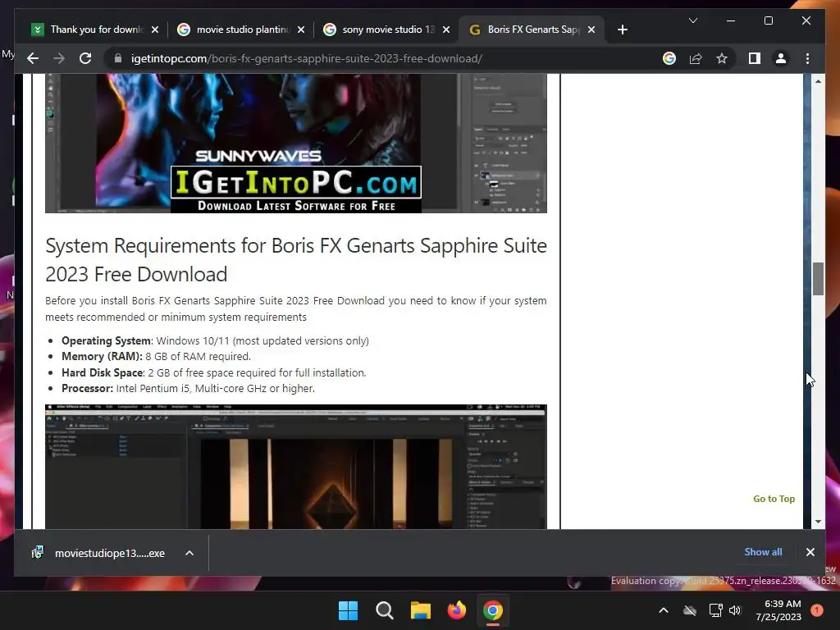
Task: Click Show all downloads
Action: (763, 552)
